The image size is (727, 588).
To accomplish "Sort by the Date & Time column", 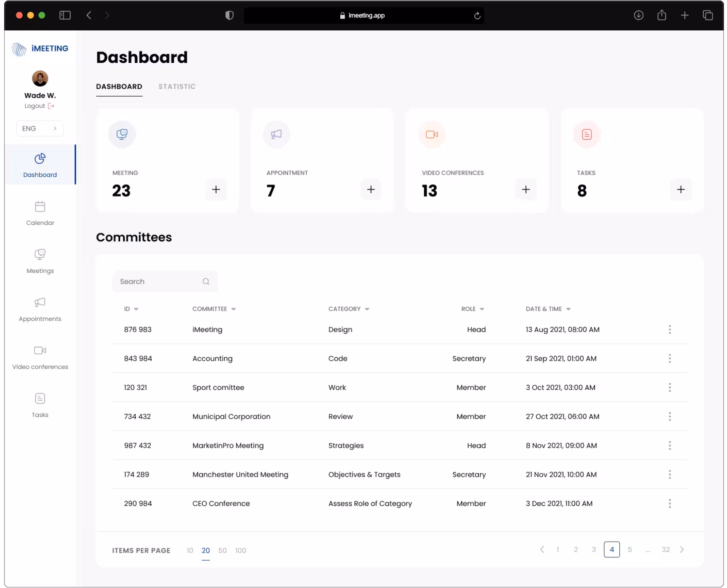I will tap(548, 309).
